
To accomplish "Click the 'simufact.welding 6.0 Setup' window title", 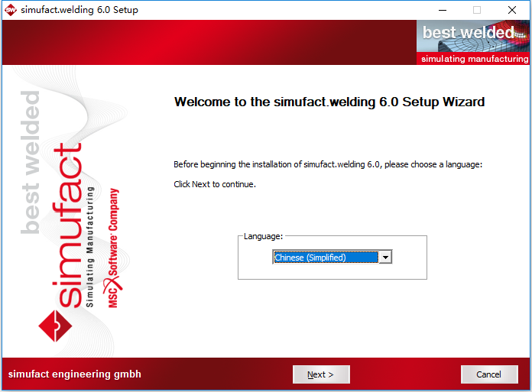I will point(79,10).
